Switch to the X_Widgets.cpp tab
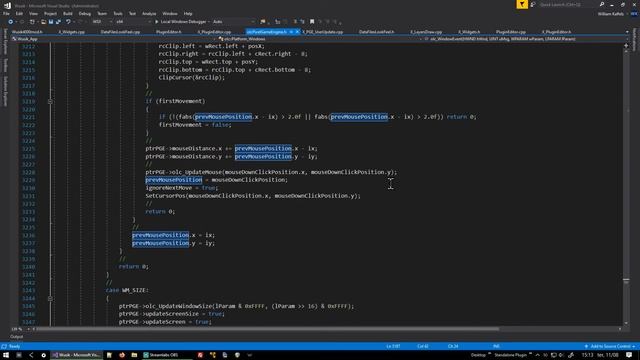 [x=71, y=31]
